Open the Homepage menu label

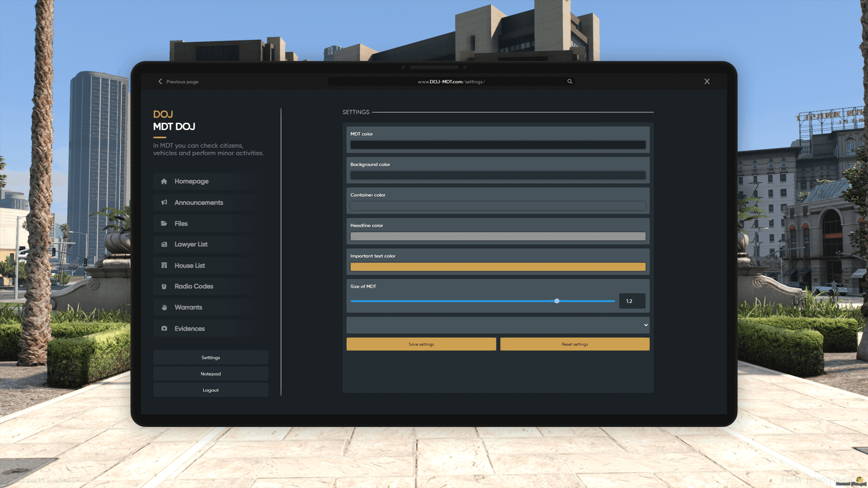tap(192, 181)
